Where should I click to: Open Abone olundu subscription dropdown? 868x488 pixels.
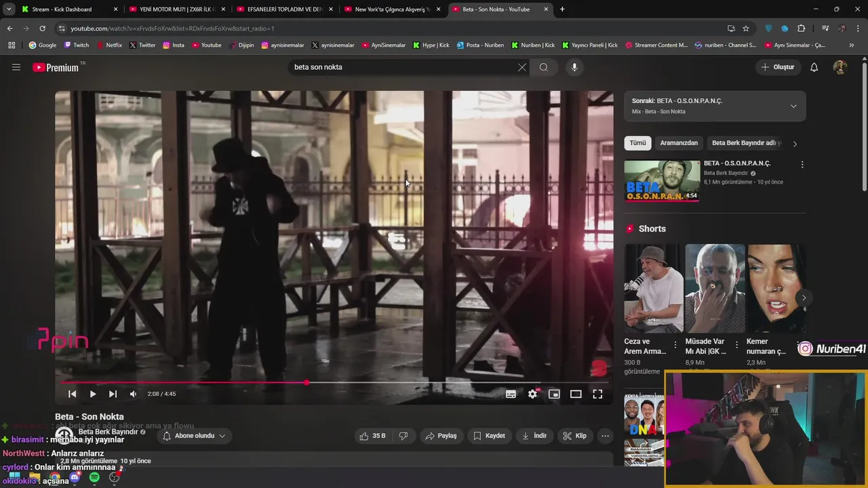click(x=194, y=436)
